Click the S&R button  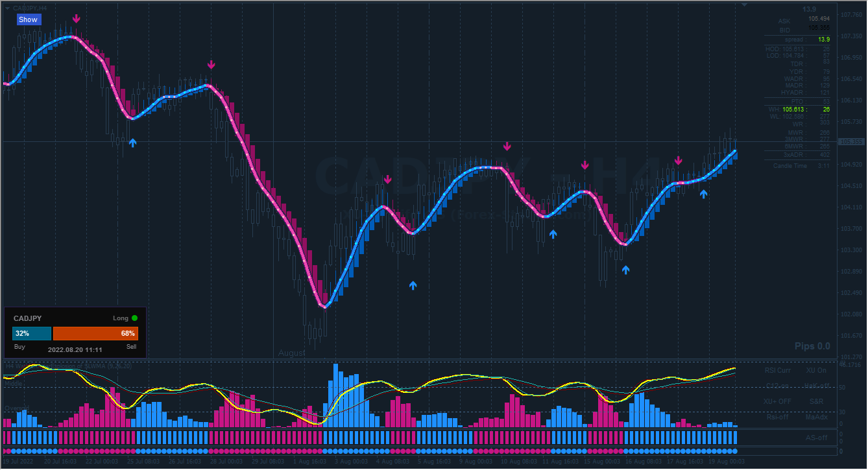(816, 401)
